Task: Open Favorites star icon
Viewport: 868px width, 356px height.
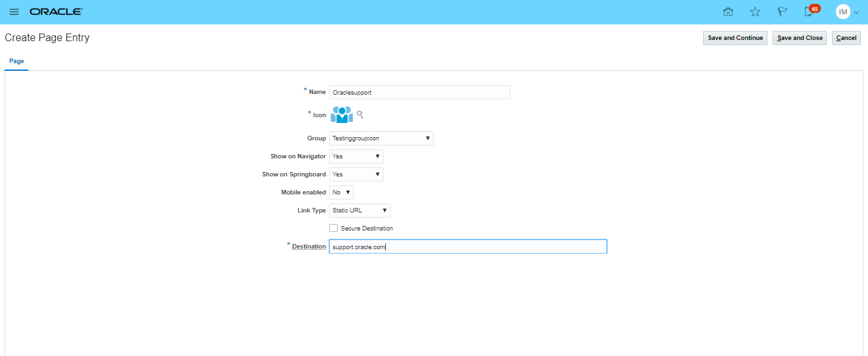Action: [755, 12]
